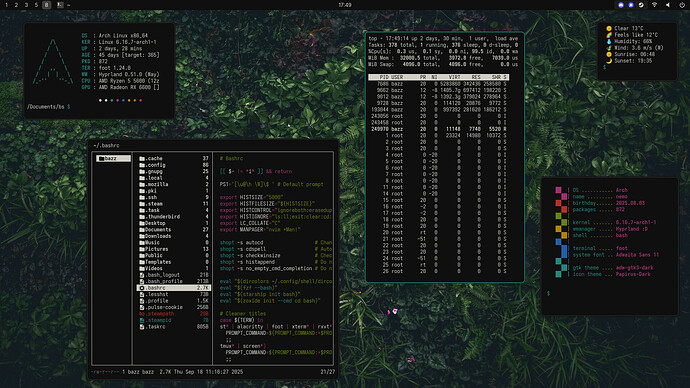Click file icon beside .bash_logout
This screenshot has height=388, width=690.
[142, 275]
